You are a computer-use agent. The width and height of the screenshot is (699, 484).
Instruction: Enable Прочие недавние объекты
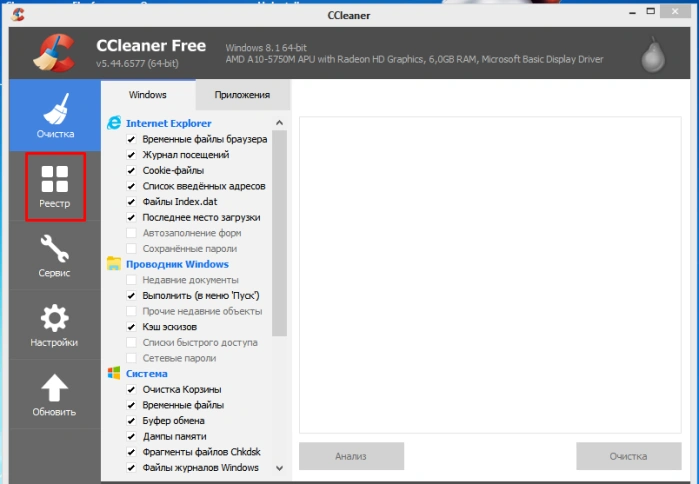[x=131, y=311]
